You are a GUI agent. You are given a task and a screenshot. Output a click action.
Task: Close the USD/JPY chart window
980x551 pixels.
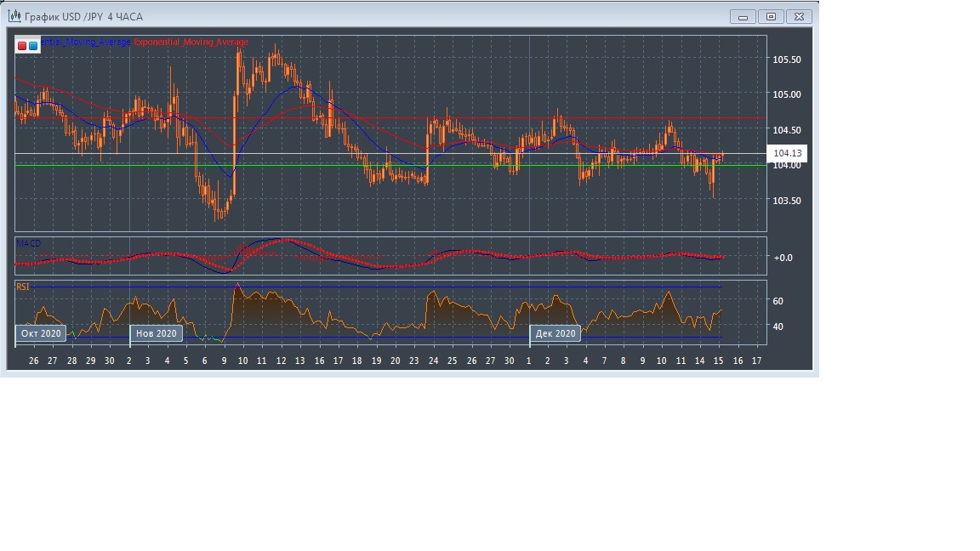[799, 16]
